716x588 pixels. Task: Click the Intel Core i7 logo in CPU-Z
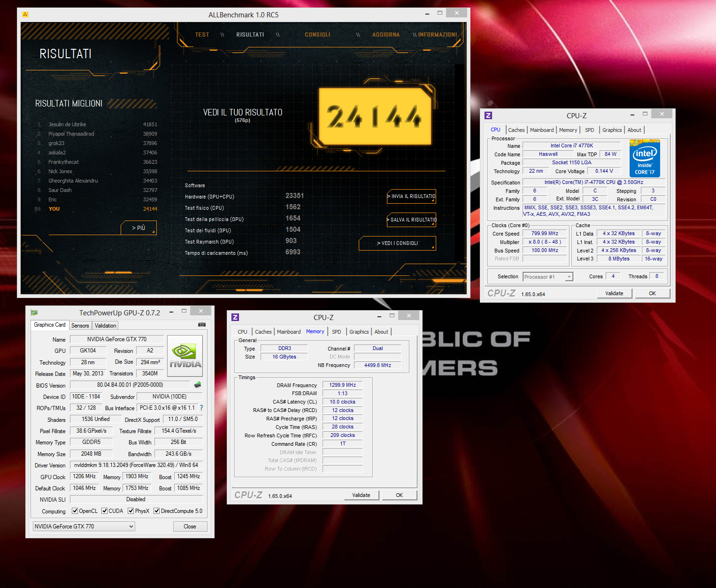tap(645, 158)
